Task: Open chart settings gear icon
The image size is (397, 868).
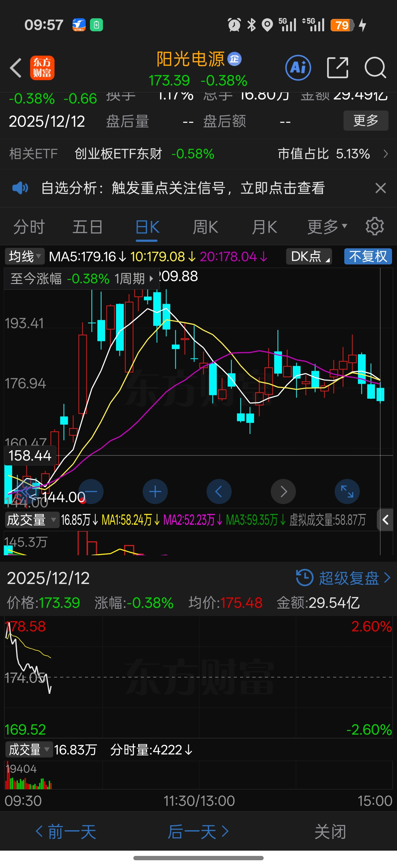Action: point(375,226)
